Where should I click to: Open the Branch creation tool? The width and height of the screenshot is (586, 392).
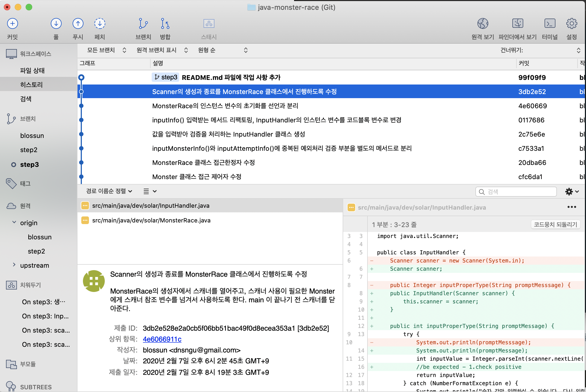(143, 24)
